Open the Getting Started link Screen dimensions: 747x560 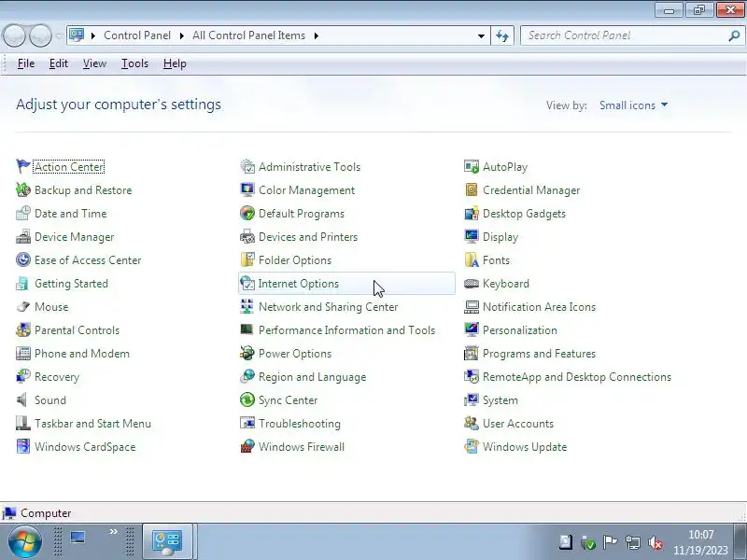[72, 284]
